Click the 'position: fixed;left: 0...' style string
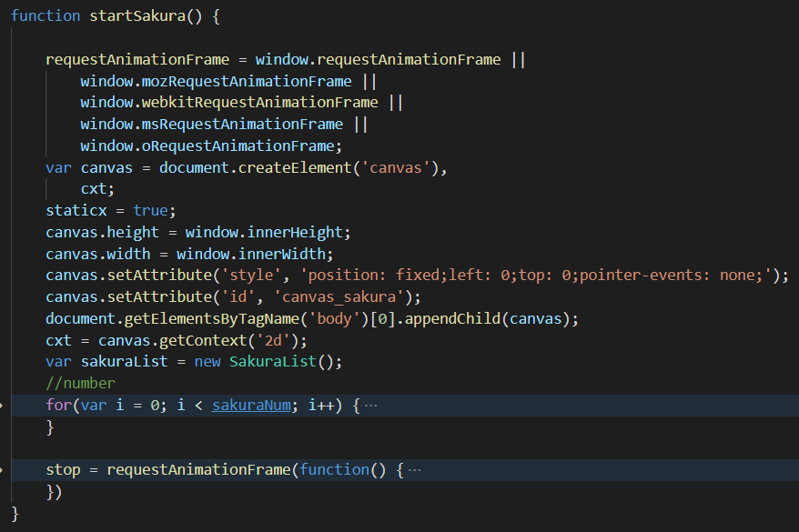This screenshot has width=799, height=532. coord(537,276)
